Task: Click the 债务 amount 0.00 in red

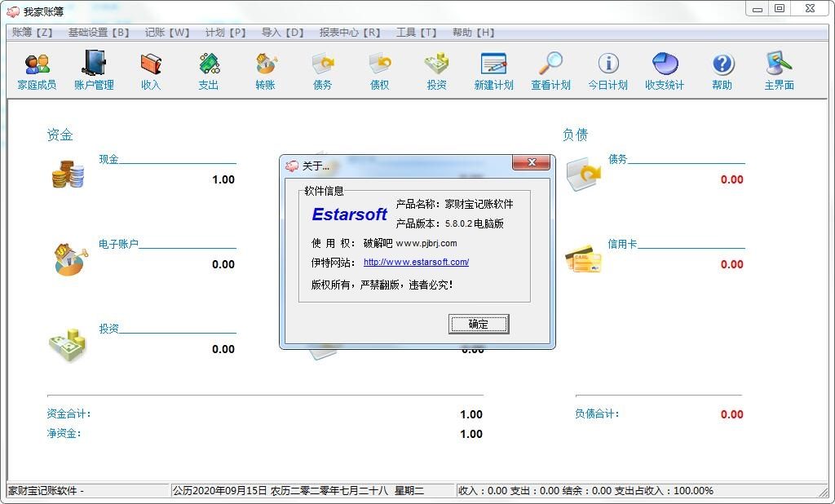Action: [731, 179]
